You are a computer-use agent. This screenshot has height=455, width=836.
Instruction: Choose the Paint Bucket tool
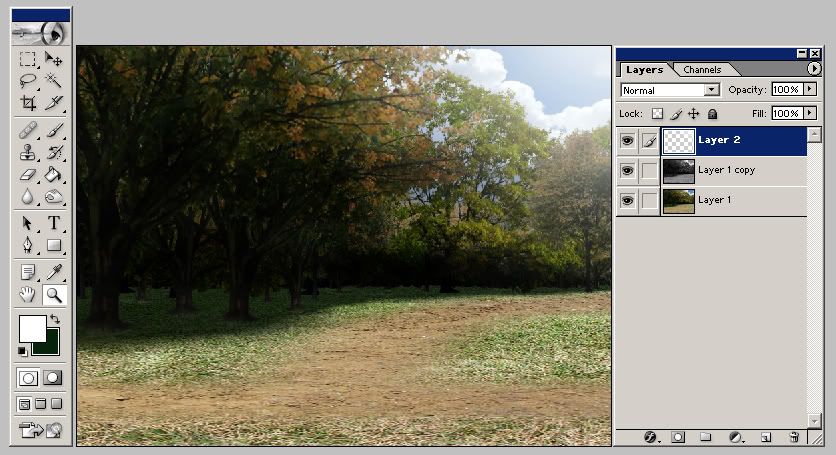54,174
